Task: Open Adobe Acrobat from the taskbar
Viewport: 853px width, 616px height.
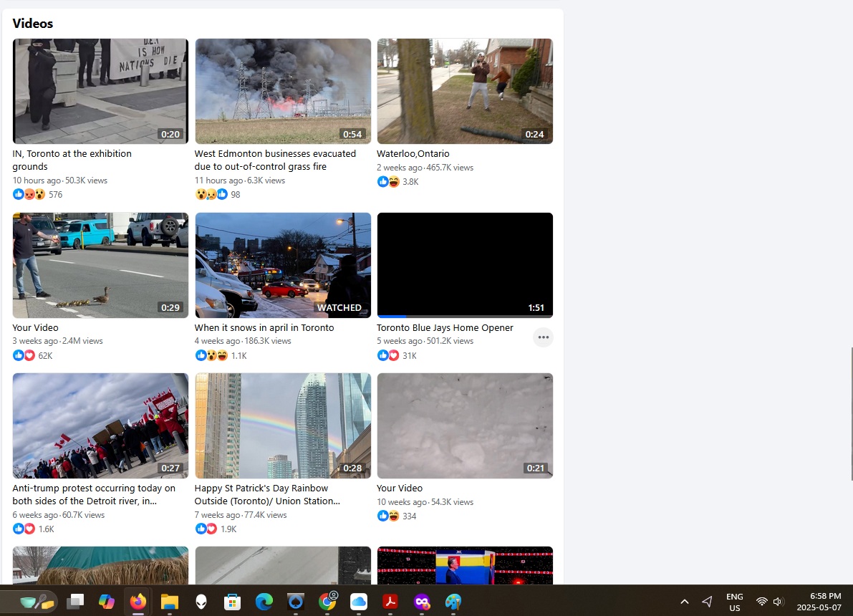Action: click(x=390, y=601)
